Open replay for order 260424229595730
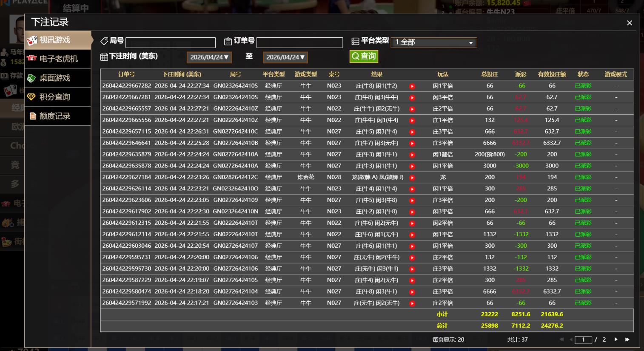 412,269
